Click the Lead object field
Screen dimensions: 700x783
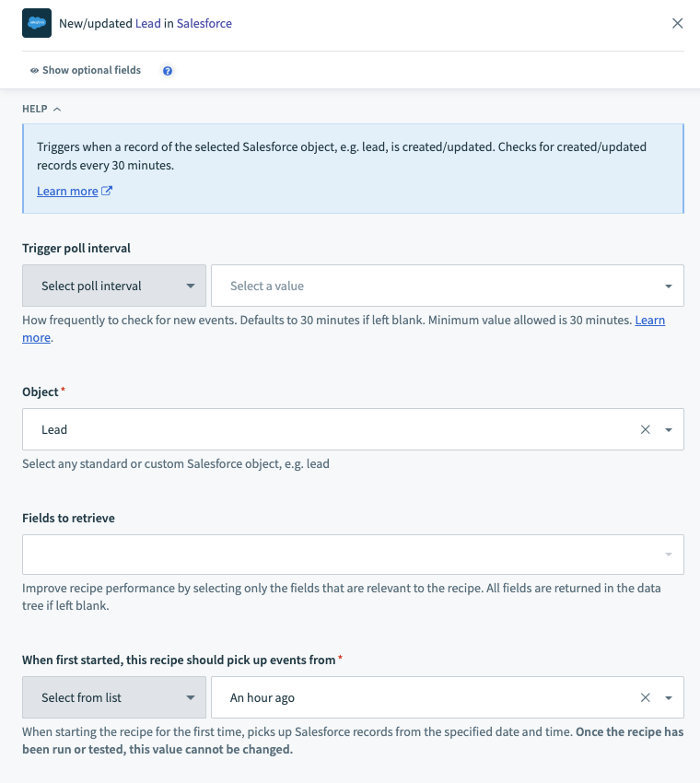coord(332,430)
